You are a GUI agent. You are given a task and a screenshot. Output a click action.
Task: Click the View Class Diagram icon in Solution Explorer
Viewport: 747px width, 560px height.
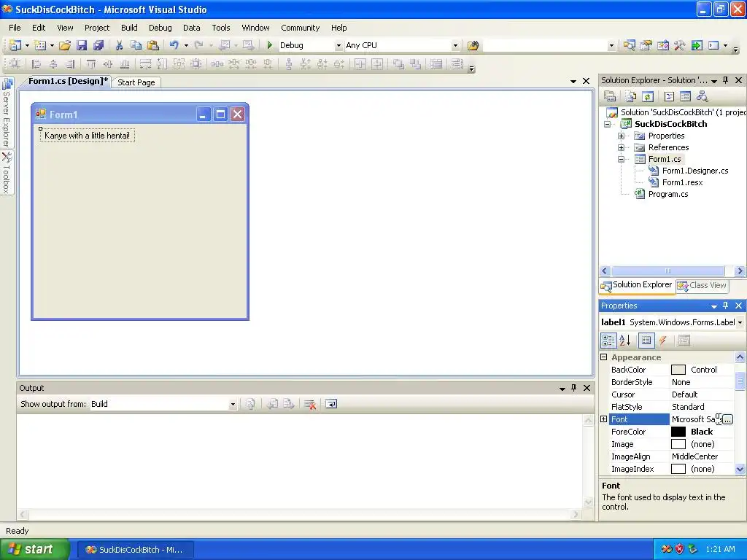702,97
